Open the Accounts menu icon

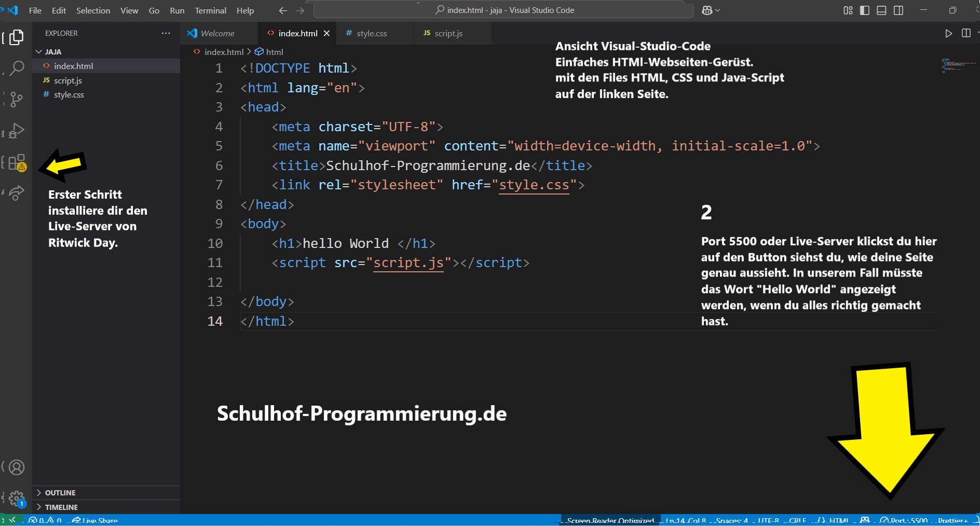click(17, 467)
